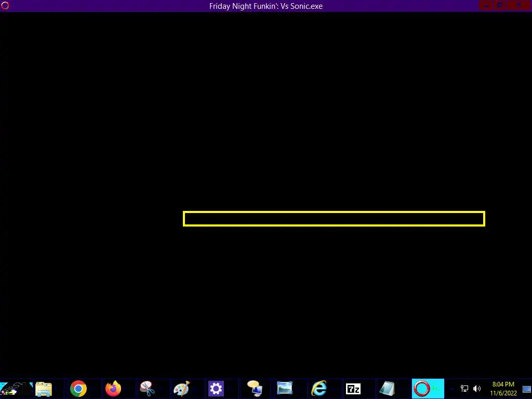This screenshot has height=399, width=532.
Task: Maximize the Vs Sonic.exe window
Action: pos(500,5)
